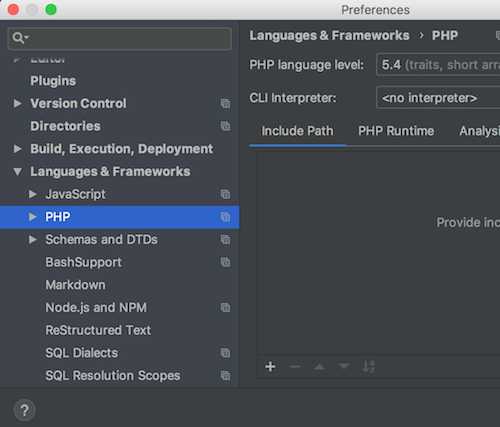Image resolution: width=500 pixels, height=427 pixels.
Task: Focus the preferences search field
Action: 120,38
